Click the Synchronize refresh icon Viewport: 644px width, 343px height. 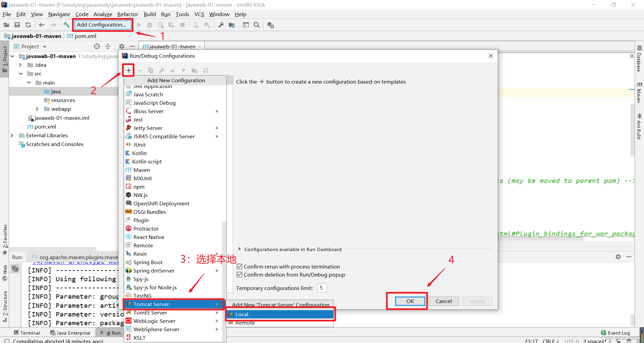coord(28,25)
